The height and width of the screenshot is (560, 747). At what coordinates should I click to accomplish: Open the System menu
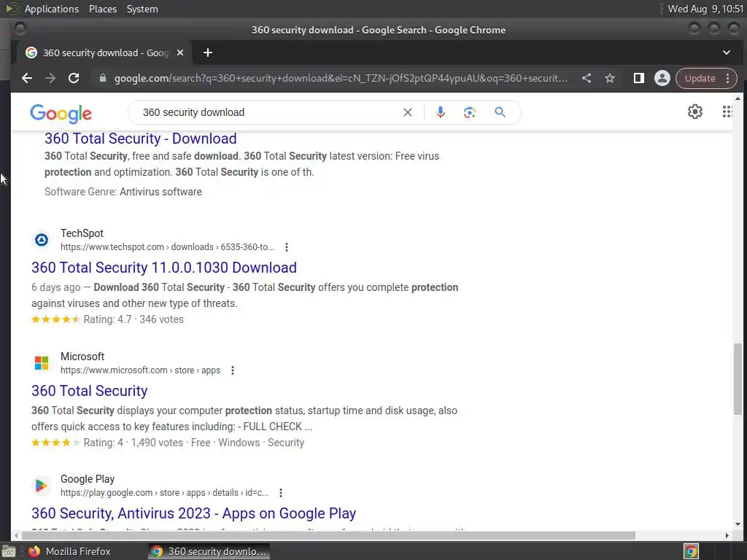pyautogui.click(x=142, y=9)
